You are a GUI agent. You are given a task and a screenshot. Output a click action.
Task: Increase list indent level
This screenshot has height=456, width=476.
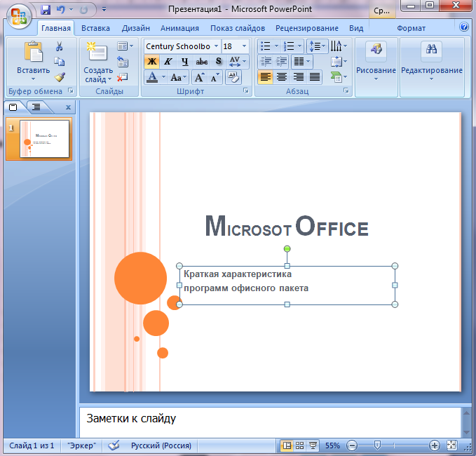[281, 62]
